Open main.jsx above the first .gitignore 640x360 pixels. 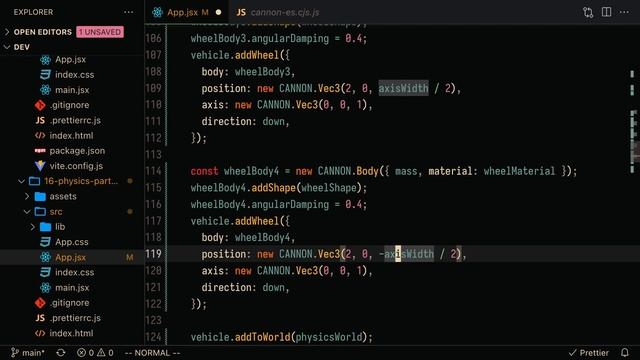[72, 90]
